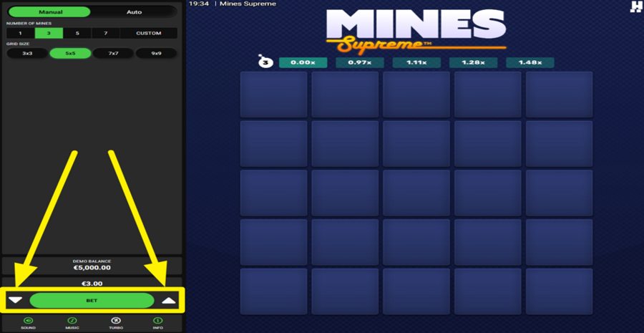
Task: Reveal tile in third row, fifth column
Action: coord(560,193)
